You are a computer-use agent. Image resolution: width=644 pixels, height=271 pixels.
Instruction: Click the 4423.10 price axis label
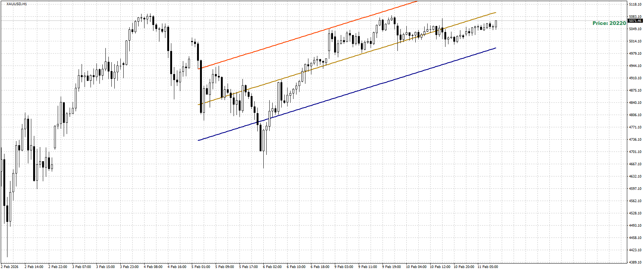point(635,250)
